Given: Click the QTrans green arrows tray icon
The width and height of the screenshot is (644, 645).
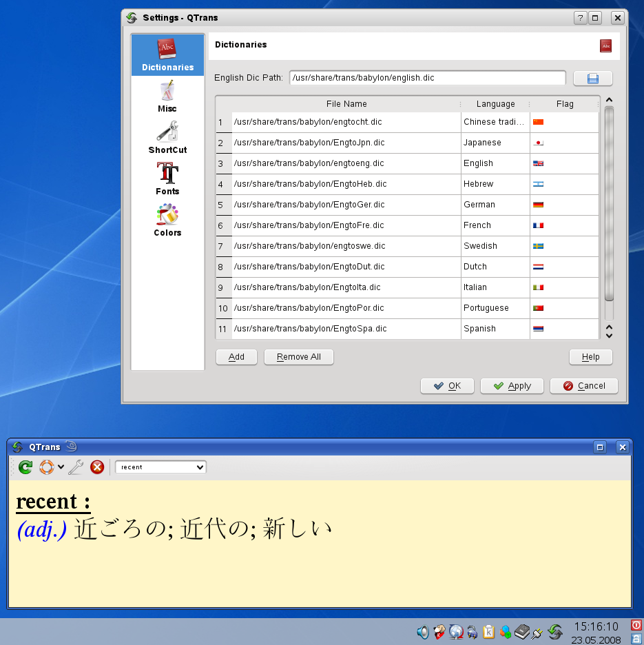Looking at the screenshot, I should point(555,632).
